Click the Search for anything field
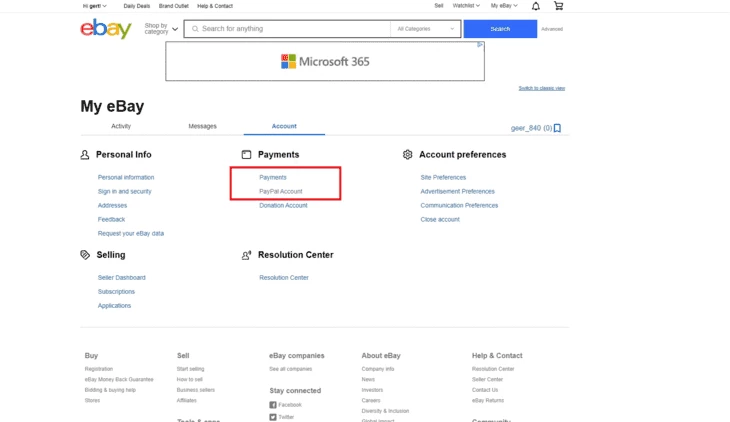This screenshot has width=730, height=422. [x=290, y=29]
